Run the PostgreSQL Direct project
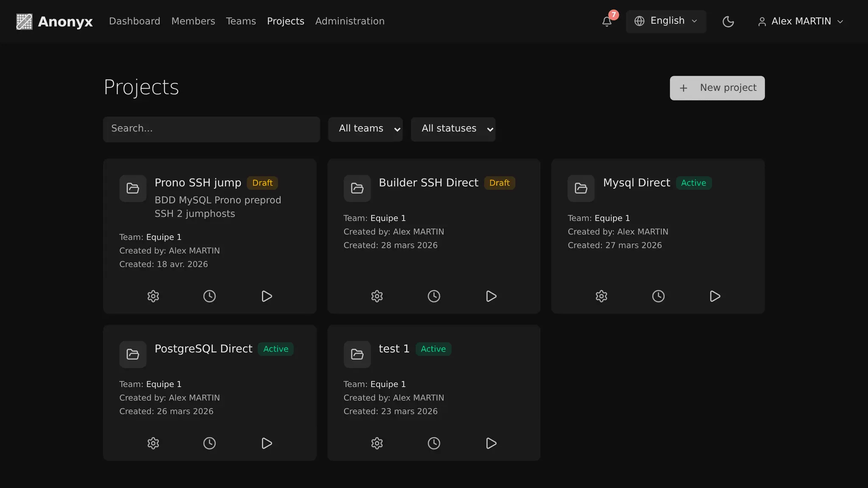This screenshot has width=868, height=488. click(x=267, y=443)
